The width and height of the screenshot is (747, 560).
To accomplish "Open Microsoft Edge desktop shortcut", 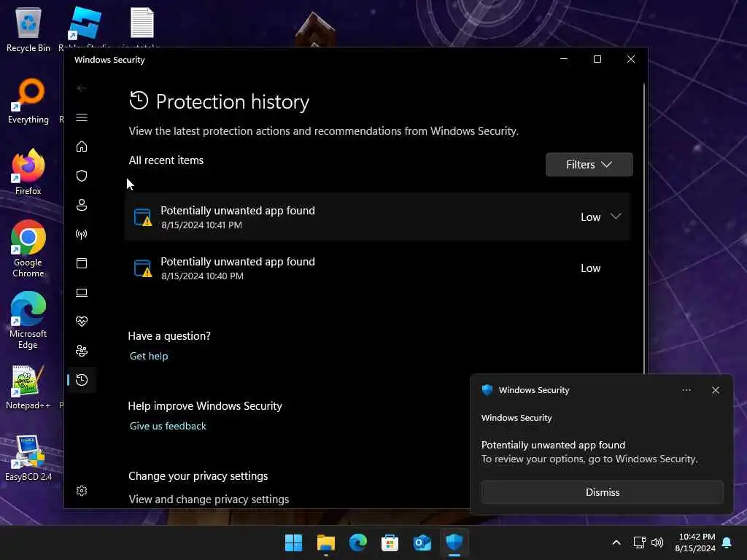I will tap(28, 320).
